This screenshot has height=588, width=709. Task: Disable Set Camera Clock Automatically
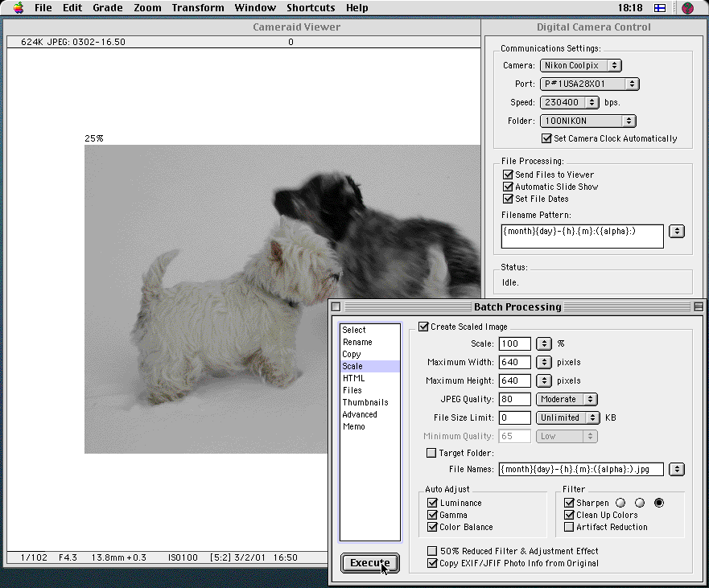(547, 138)
